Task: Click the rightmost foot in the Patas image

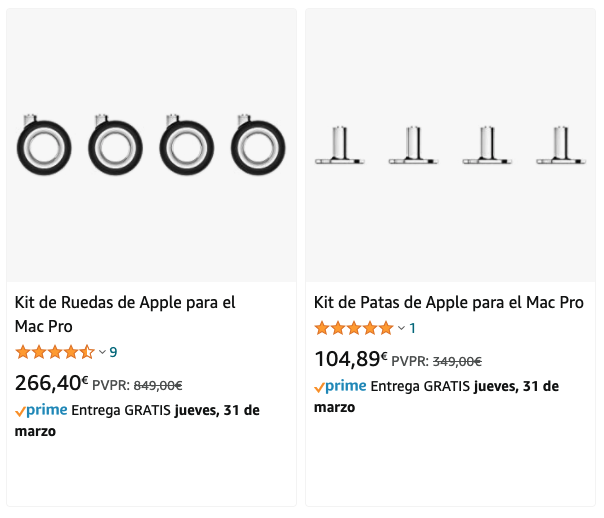Action: (x=561, y=146)
